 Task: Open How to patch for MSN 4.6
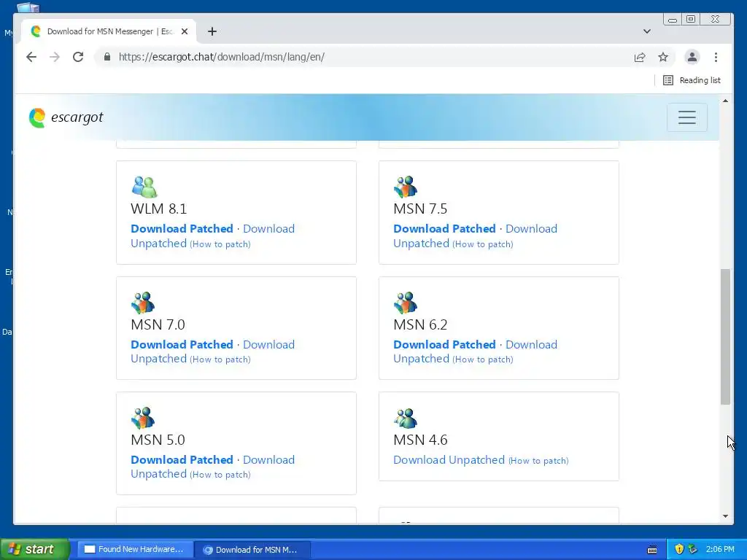pyautogui.click(x=538, y=461)
